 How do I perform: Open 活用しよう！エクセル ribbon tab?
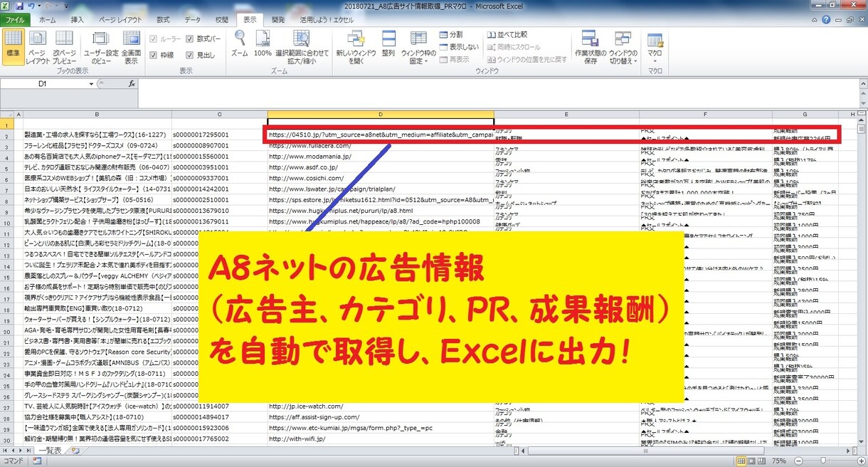pos(327,20)
